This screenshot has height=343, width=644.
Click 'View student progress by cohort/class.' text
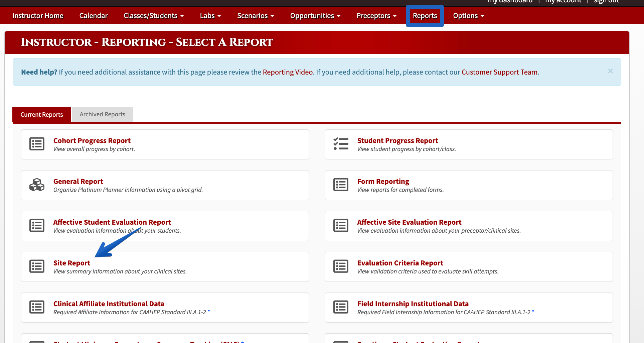tap(407, 149)
